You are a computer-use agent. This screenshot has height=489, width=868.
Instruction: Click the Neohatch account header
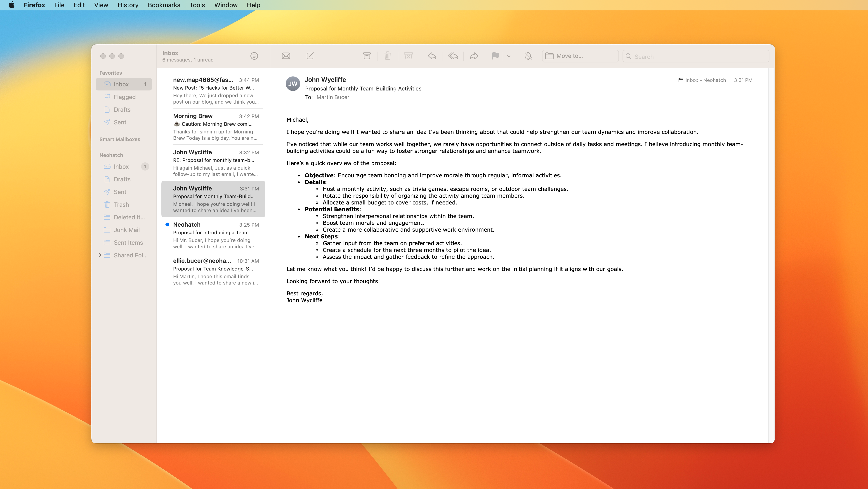(111, 155)
